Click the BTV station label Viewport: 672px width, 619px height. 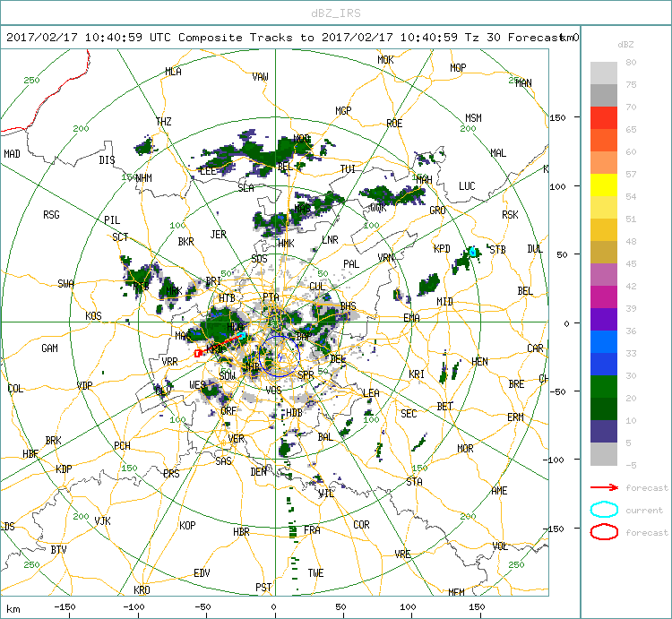58,549
